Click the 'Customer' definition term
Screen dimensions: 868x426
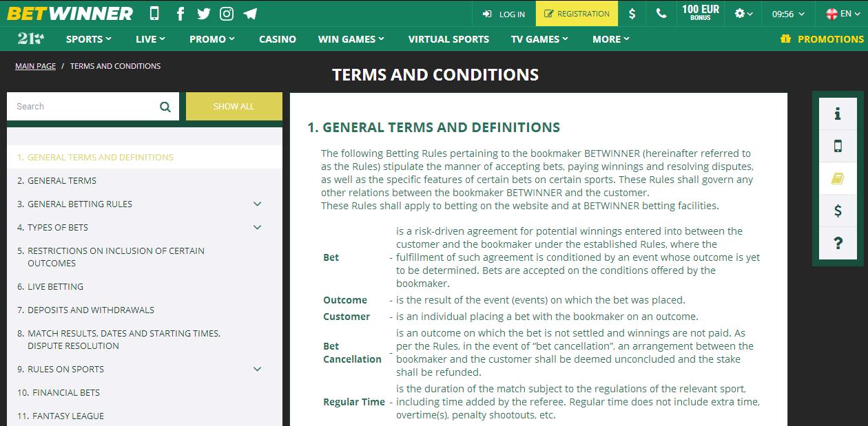[347, 317]
